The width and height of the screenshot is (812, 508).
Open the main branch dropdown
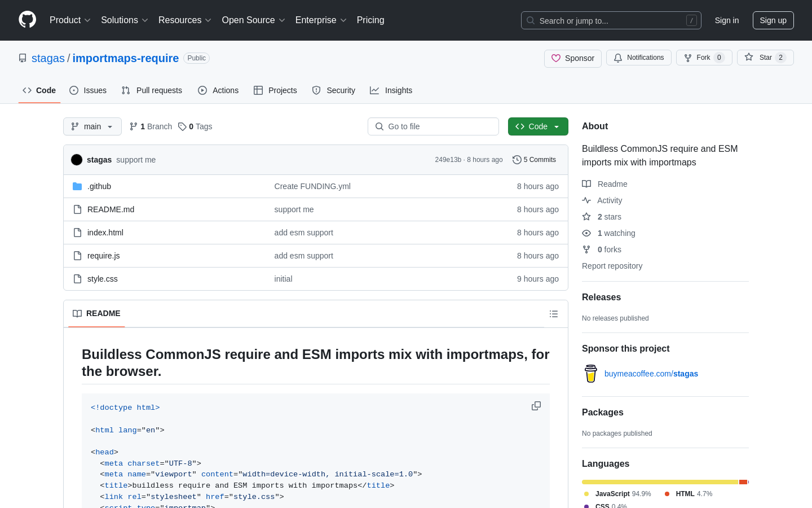[92, 126]
